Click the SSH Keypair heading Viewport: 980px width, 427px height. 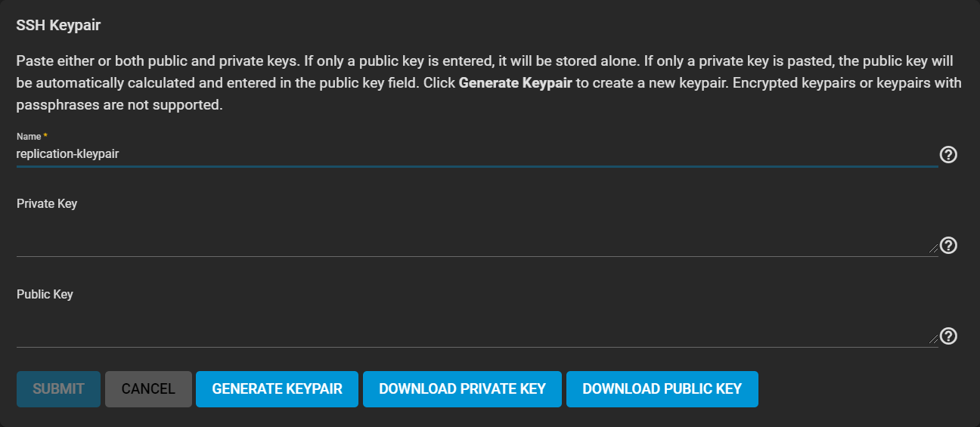58,26
